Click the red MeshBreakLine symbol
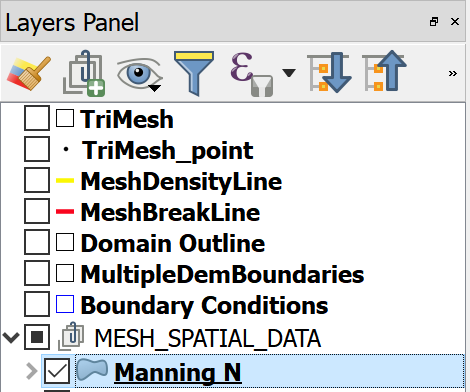This screenshot has height=392, width=470. pyautogui.click(x=65, y=211)
